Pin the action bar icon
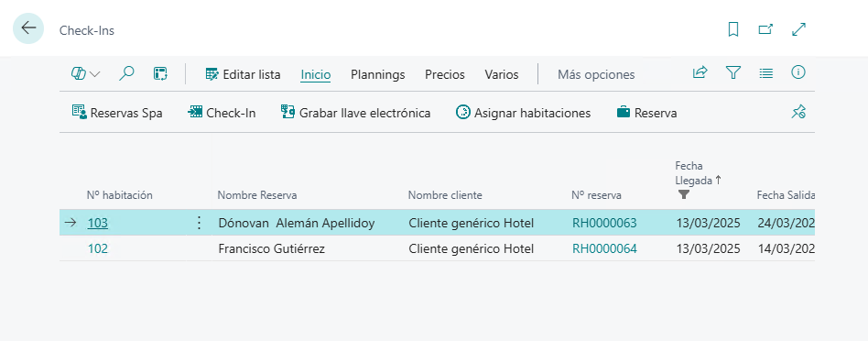Screen dimensions: 868x341 (x=797, y=112)
